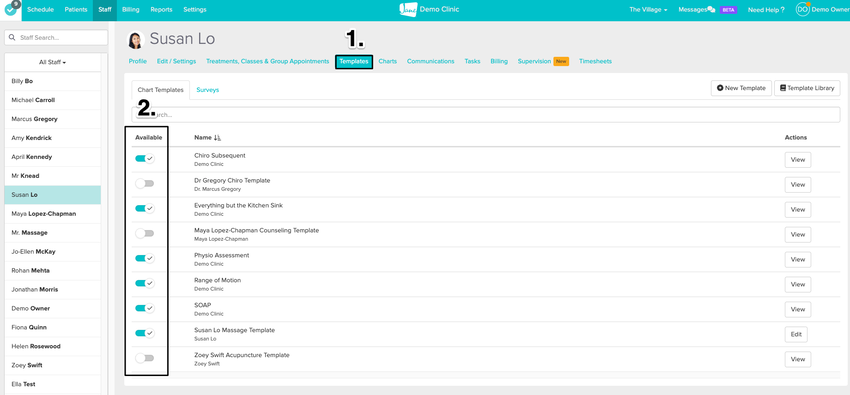Switch off the Range of Motion template
Screen dimensions: 850x395
[145, 283]
